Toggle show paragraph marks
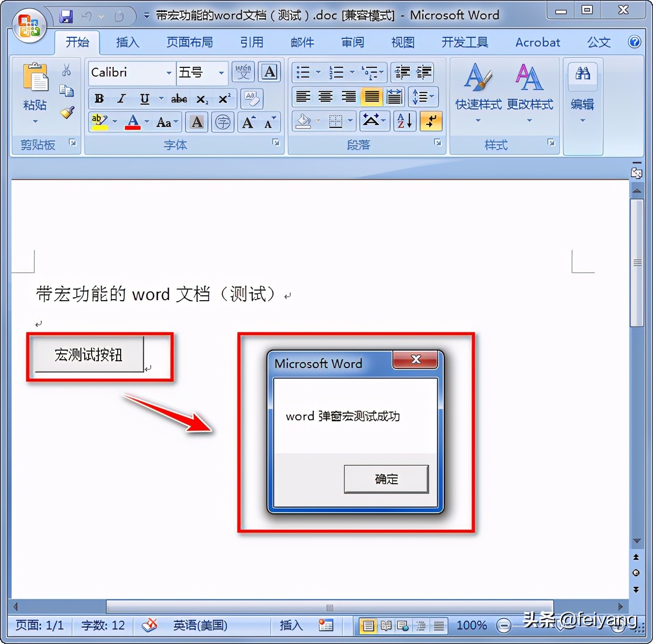Viewport: 653px width, 644px height. 431,121
